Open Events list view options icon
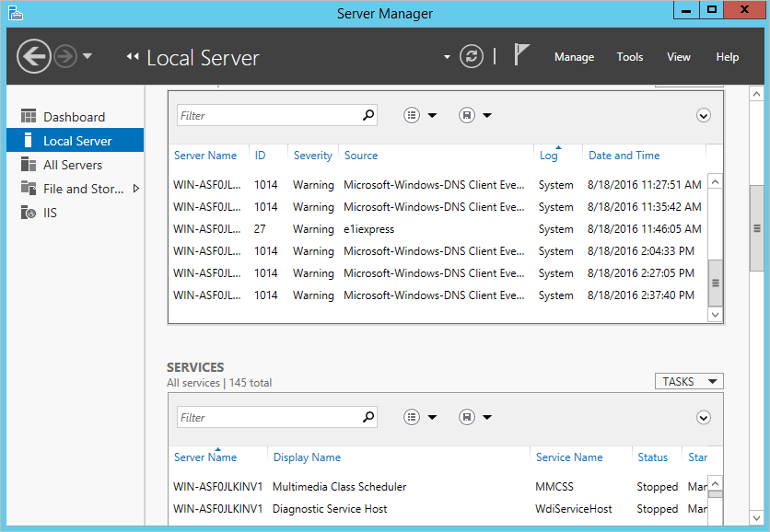The height and width of the screenshot is (532, 770). pos(413,115)
